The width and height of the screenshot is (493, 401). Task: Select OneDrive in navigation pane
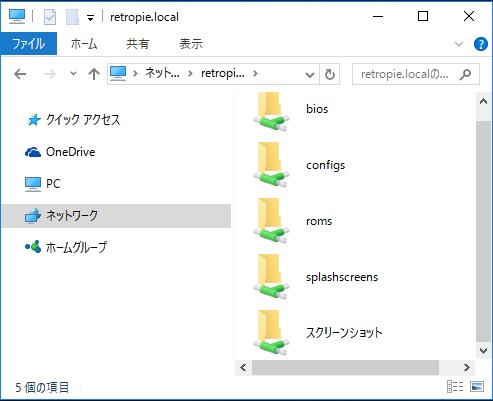(116, 152)
